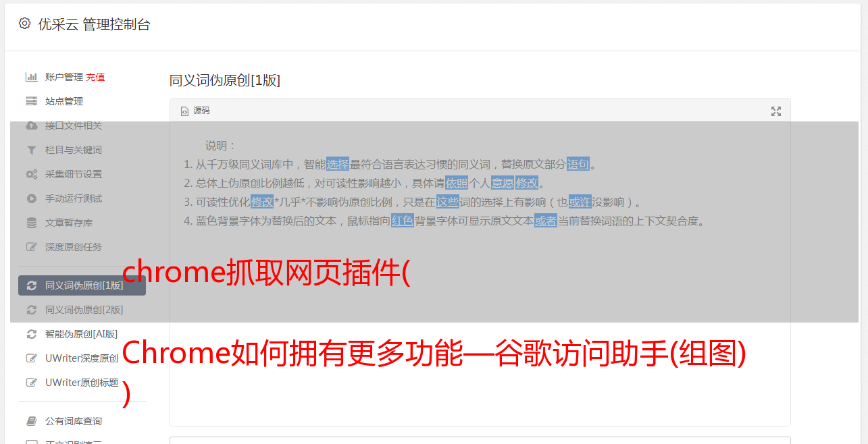
Task: Open UWriter原创标题 menu entry
Action: click(82, 383)
